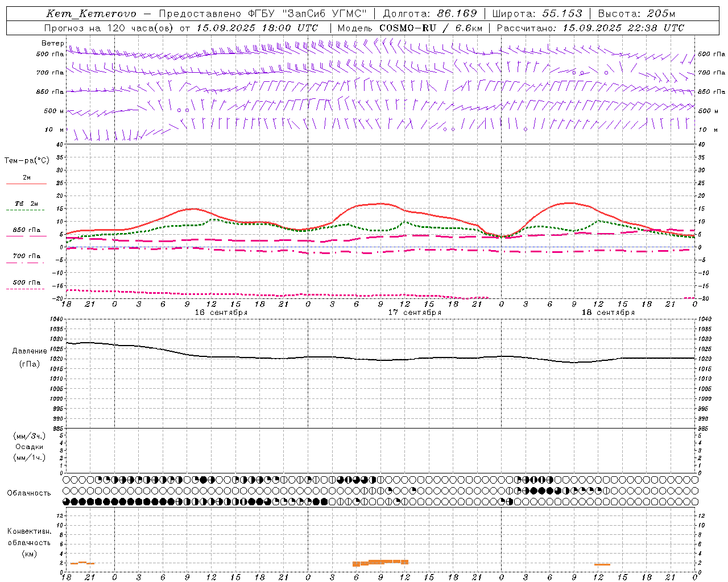Viewport: 728px width, 582px height.
Task: Click the 'Тем-ра(°C)' temperature panel label
Action: 27,161
